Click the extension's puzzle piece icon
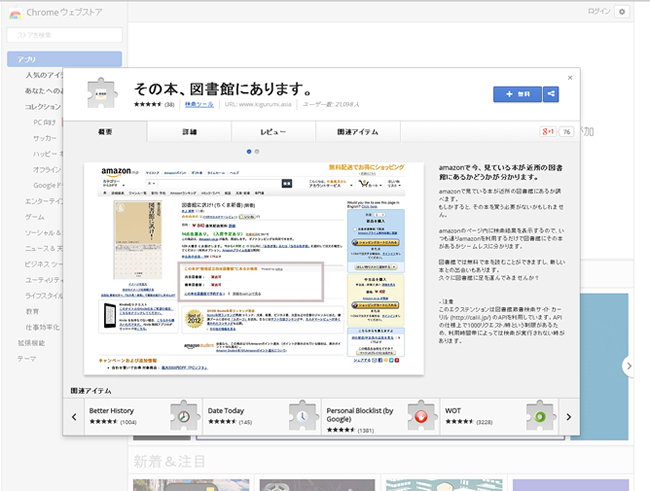 point(102,93)
